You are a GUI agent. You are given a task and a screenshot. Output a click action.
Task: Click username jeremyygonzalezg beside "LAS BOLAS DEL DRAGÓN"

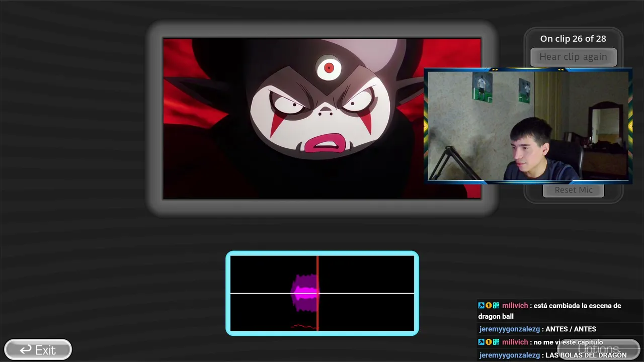[510, 355]
